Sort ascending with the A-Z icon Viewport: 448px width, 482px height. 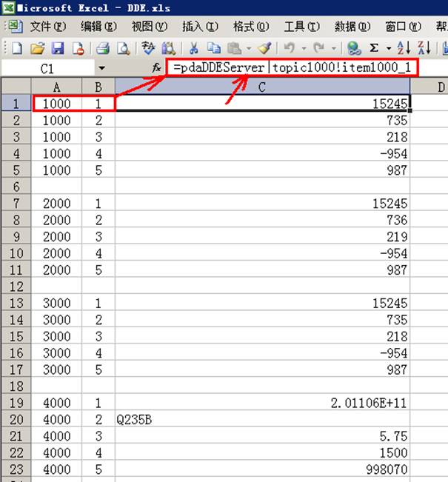404,49
